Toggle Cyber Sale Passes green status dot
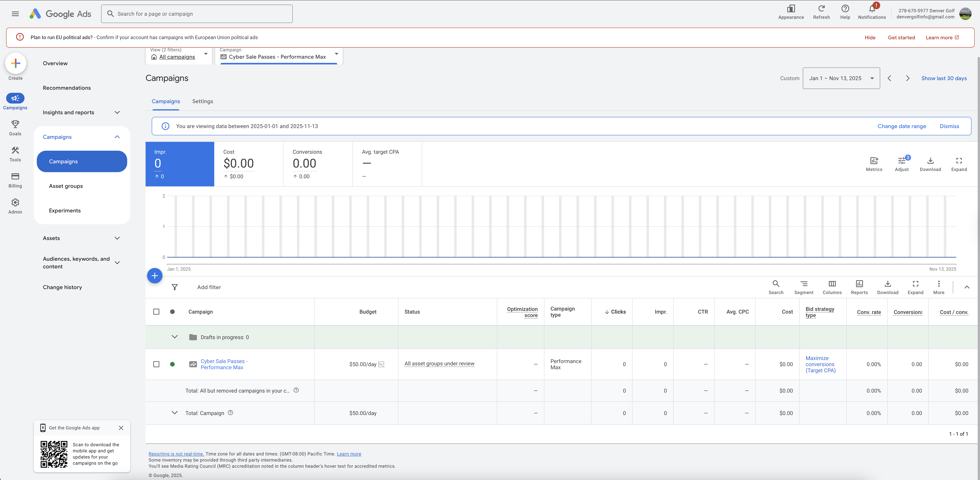This screenshot has width=980, height=480. click(172, 364)
